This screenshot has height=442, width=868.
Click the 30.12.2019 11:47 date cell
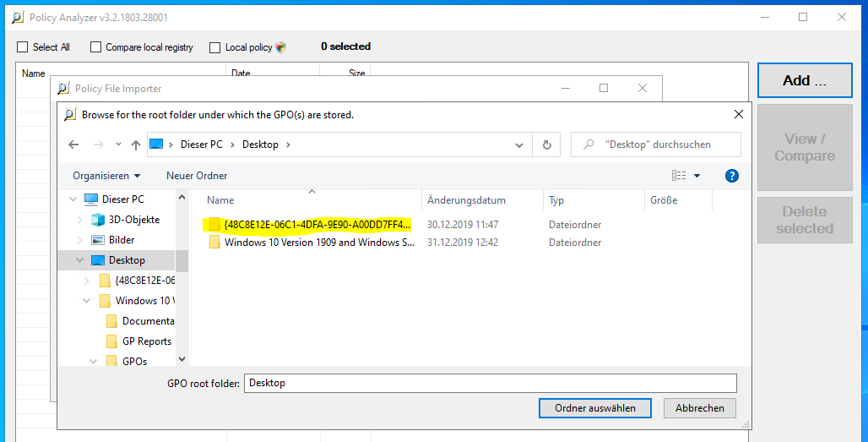[462, 225]
